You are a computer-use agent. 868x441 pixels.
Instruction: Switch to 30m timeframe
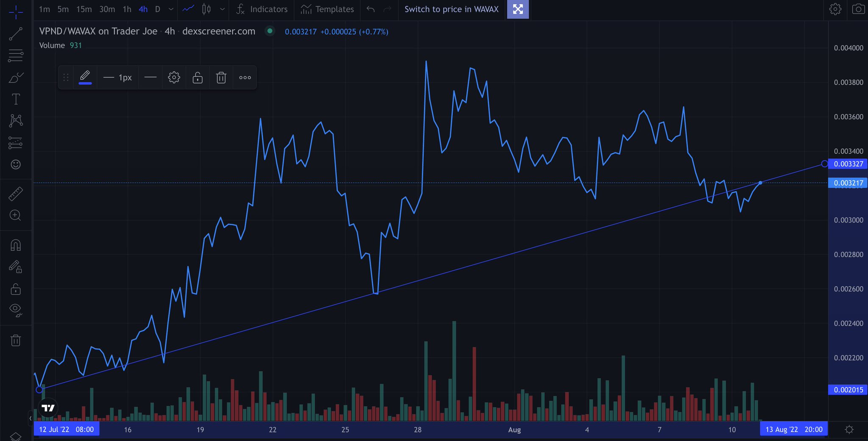pyautogui.click(x=107, y=9)
